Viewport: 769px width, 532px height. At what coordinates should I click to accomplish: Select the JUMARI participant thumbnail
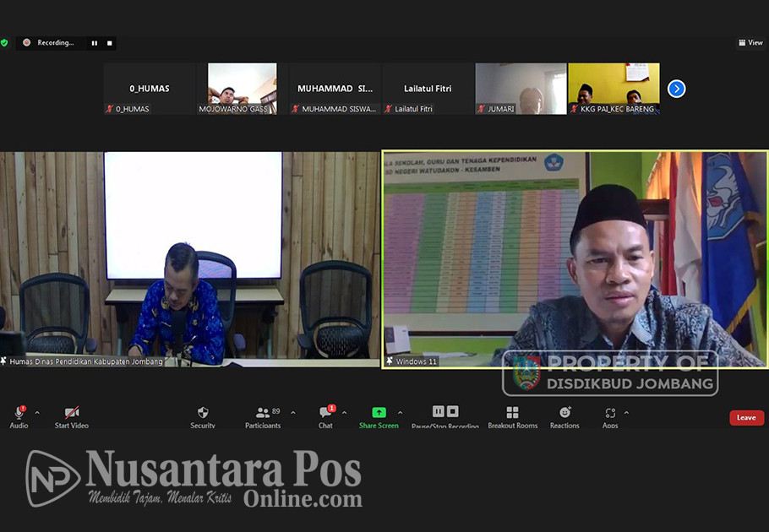[x=521, y=89]
